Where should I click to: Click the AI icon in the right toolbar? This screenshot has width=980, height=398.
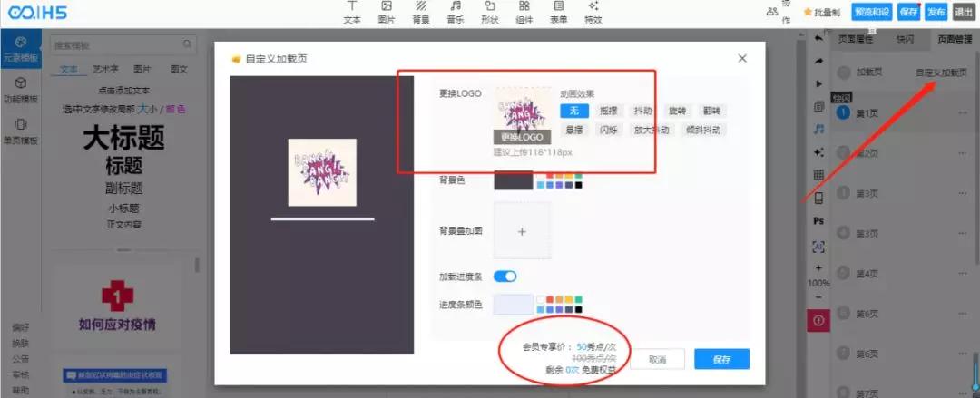pos(818,247)
